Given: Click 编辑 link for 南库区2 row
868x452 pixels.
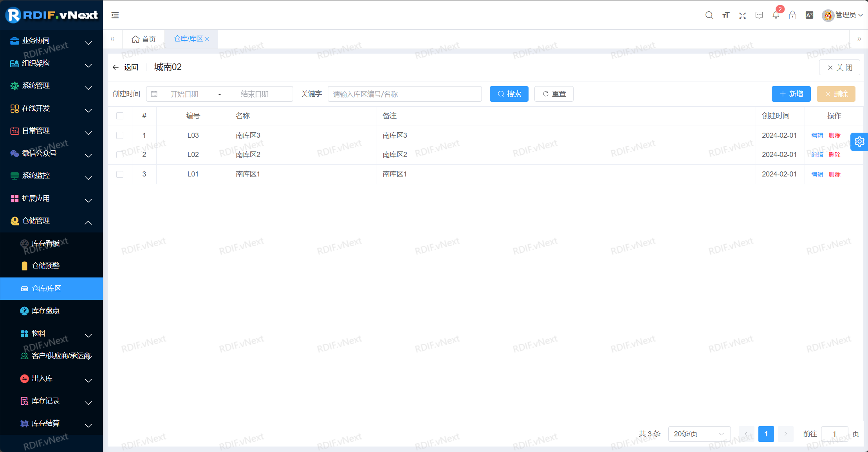Looking at the screenshot, I should pyautogui.click(x=817, y=155).
